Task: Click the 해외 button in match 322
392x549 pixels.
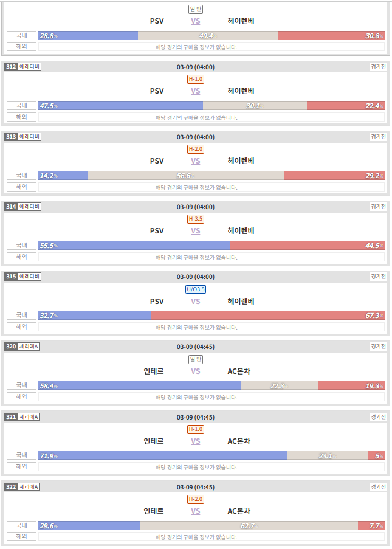Action: 22,536
